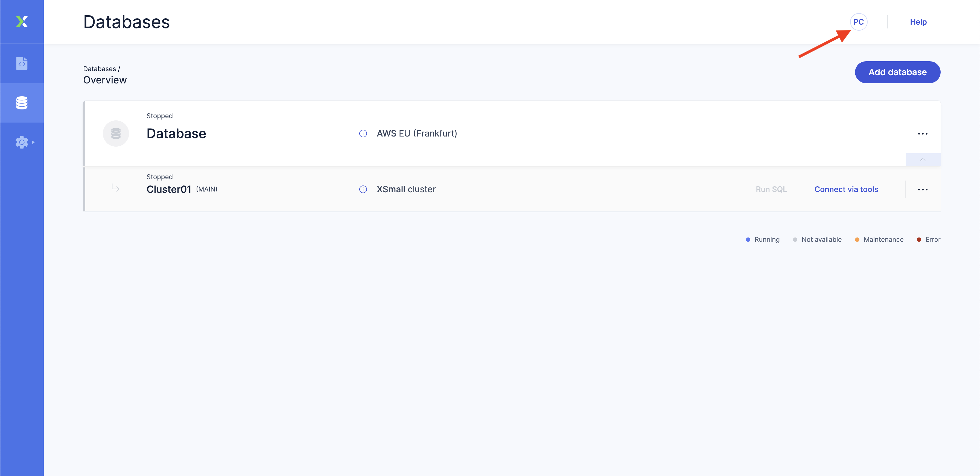980x476 pixels.
Task: Click the Stopped status above Database
Action: click(159, 116)
